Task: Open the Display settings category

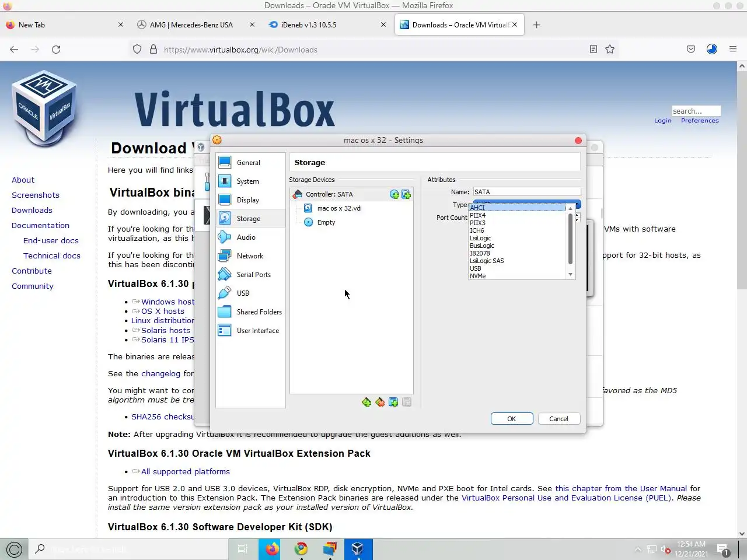Action: coord(250,200)
